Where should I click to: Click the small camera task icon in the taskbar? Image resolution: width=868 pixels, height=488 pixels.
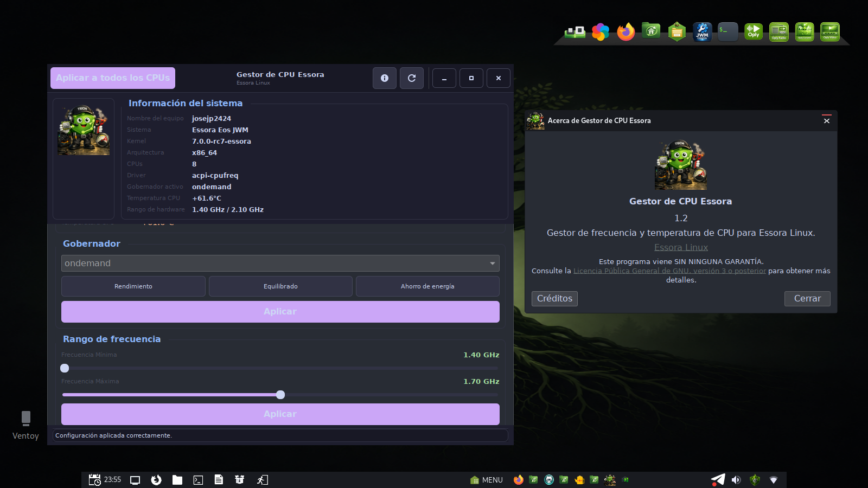click(625, 479)
